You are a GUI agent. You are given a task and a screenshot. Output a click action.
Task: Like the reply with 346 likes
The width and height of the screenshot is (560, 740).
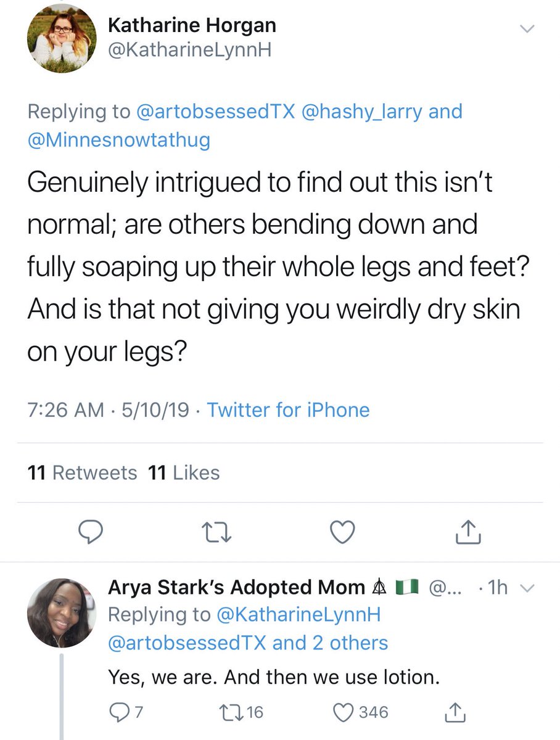(343, 712)
